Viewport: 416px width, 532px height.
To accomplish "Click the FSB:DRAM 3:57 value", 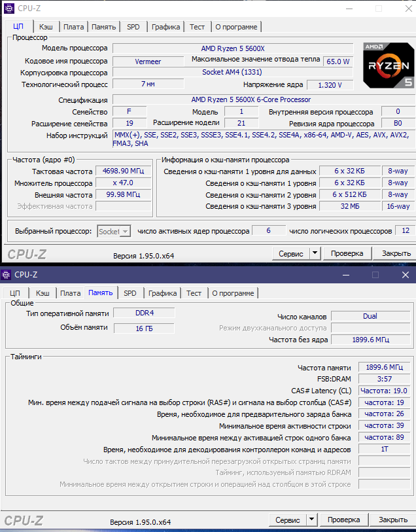I will pyautogui.click(x=384, y=379).
